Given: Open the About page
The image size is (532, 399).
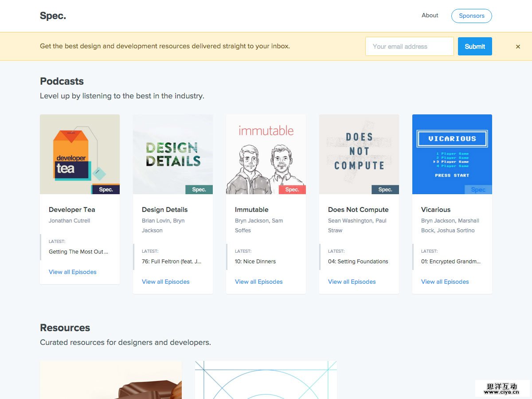Looking at the screenshot, I should click(x=430, y=16).
